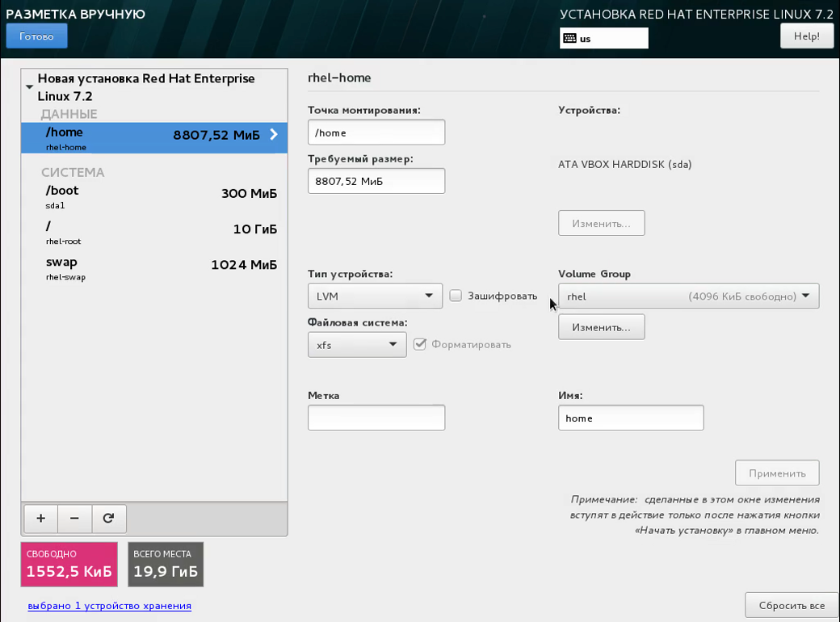
Task: Reload storage configuration with refresh icon
Action: (109, 518)
